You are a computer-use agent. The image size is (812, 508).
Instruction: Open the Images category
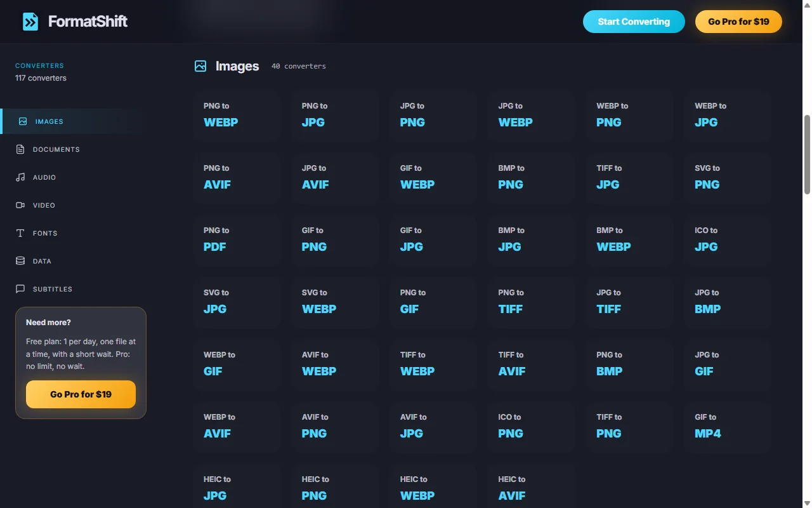point(75,121)
